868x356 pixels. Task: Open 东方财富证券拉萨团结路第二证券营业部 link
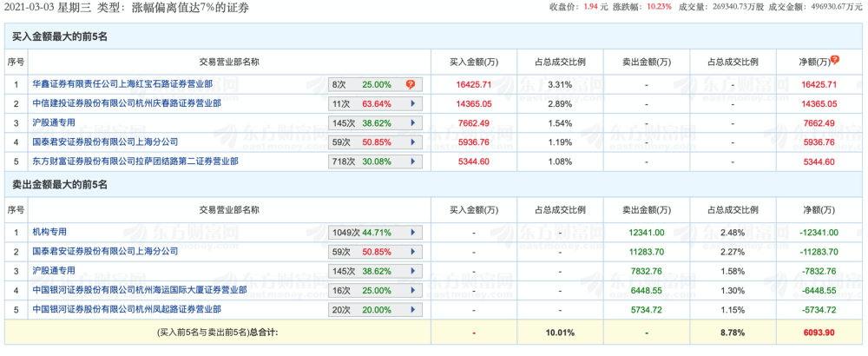click(135, 162)
